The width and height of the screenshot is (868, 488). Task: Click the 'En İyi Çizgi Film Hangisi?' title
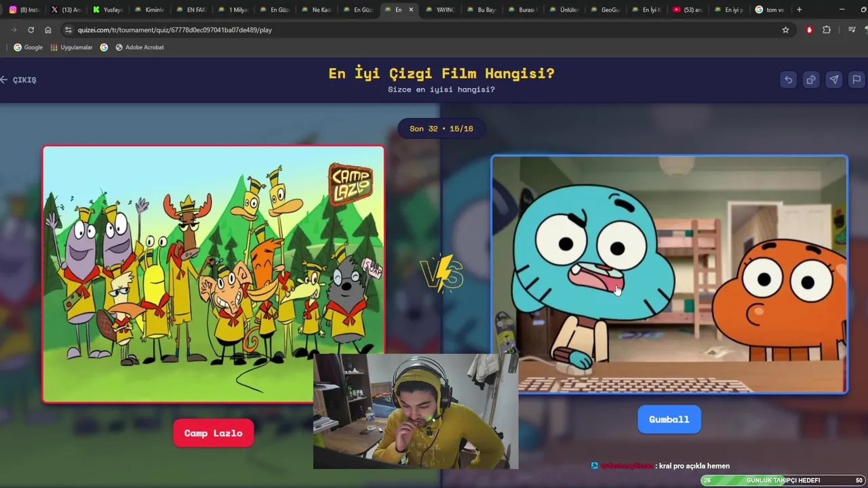click(441, 73)
